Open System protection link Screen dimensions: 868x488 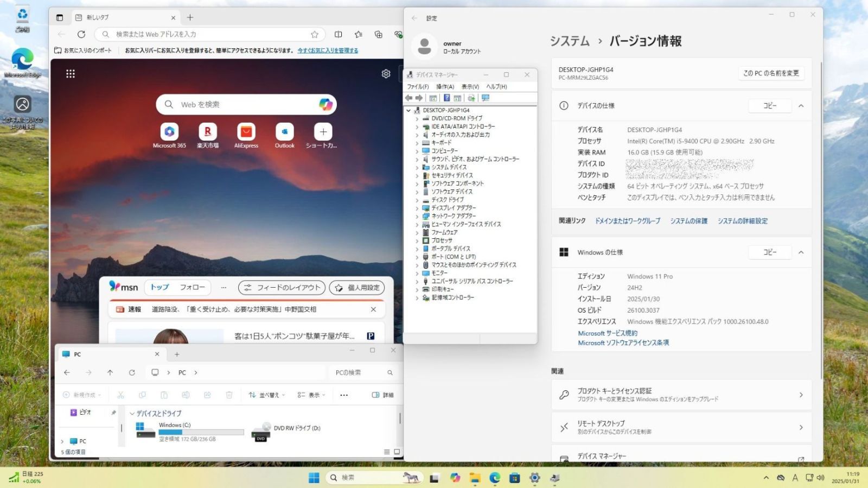(x=688, y=221)
